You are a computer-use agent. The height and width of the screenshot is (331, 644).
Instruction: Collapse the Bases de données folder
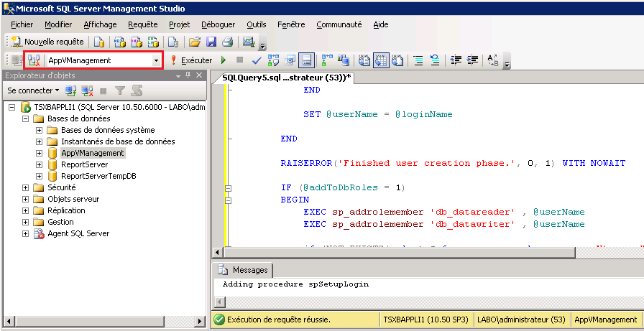[25, 118]
